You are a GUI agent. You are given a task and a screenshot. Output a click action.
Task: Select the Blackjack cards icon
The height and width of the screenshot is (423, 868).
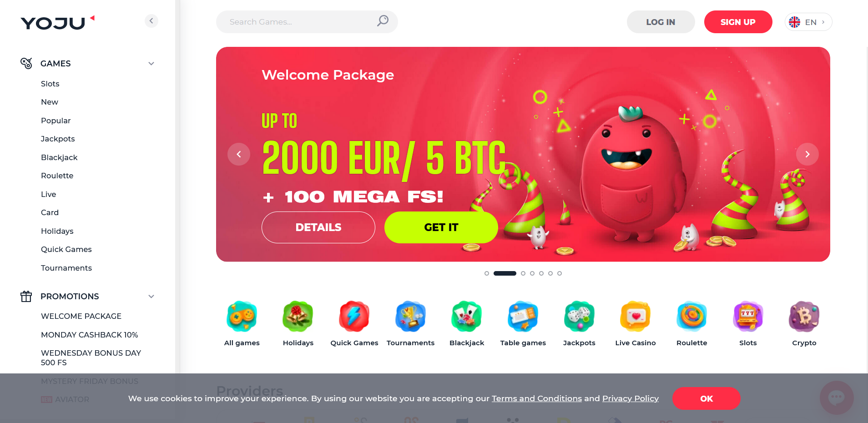coord(467,316)
